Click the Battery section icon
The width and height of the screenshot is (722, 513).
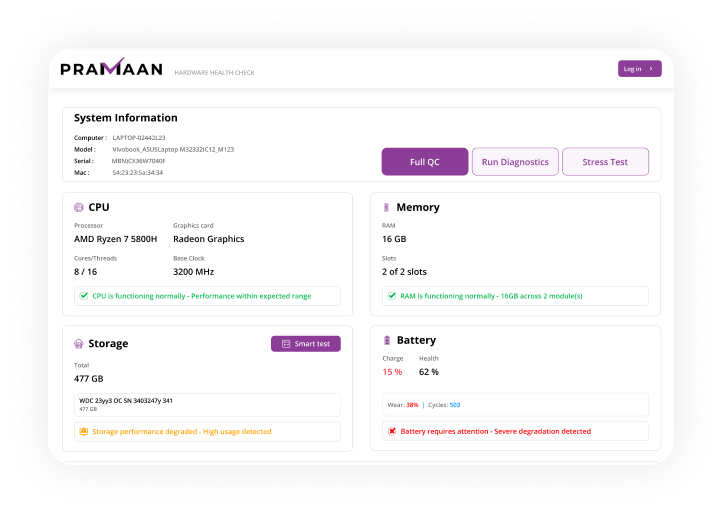tap(386, 341)
